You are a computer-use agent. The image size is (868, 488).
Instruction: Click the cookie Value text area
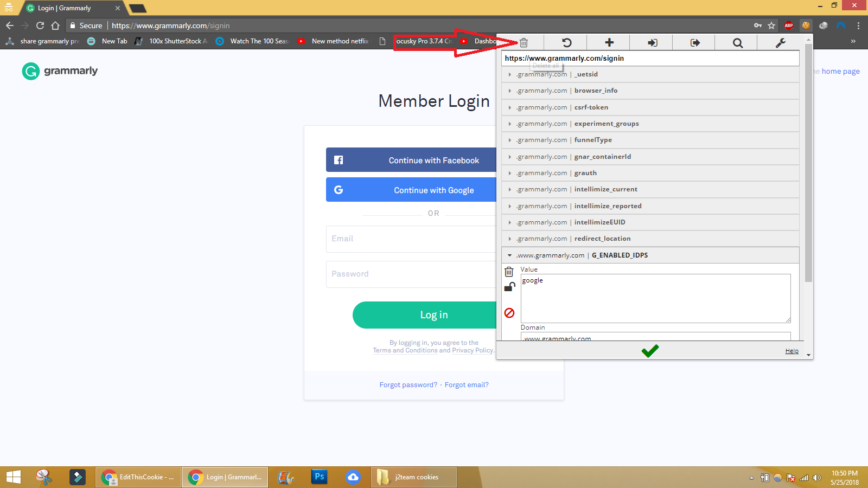click(x=655, y=298)
